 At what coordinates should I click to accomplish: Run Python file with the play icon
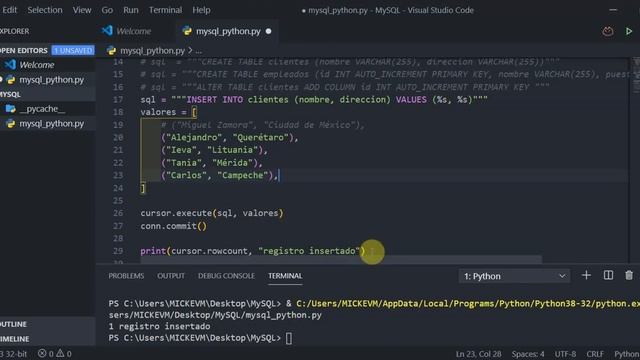[629, 31]
